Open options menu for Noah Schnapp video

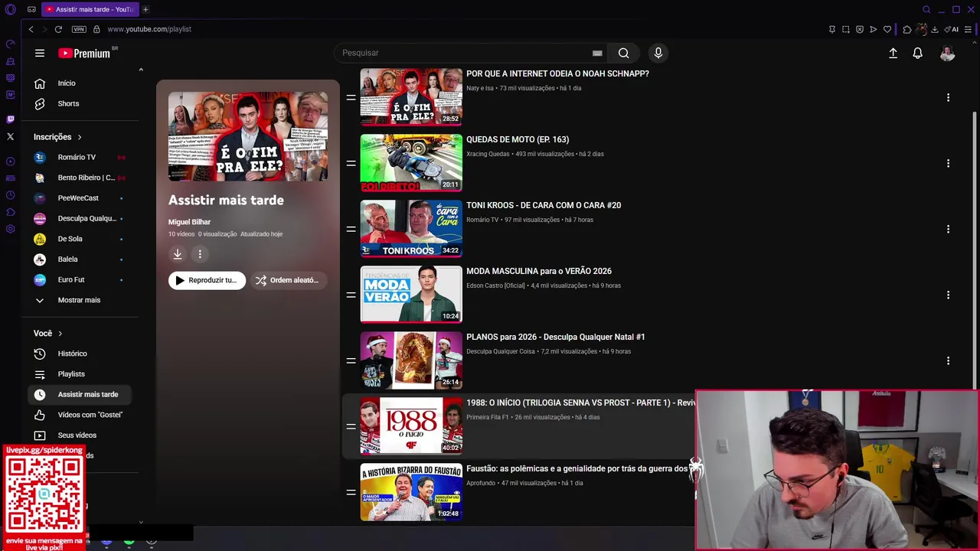948,97
